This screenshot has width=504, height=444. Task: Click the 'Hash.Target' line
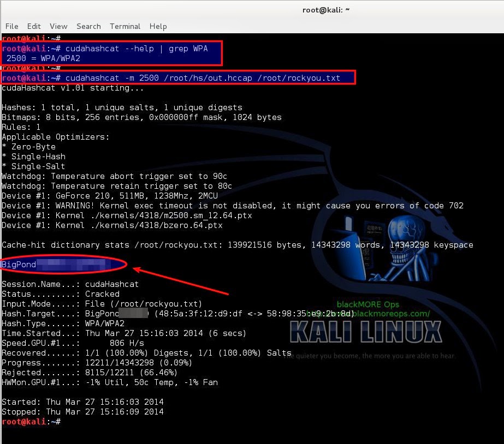[x=178, y=314]
